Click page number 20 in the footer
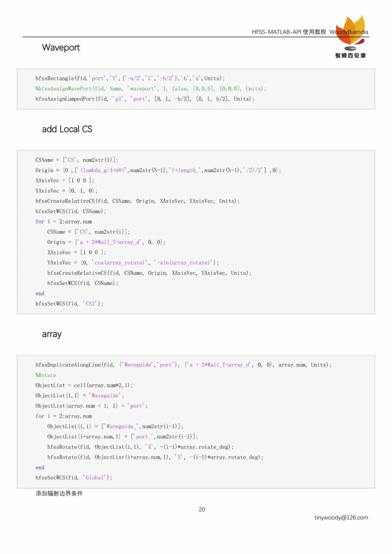 click(202, 509)
